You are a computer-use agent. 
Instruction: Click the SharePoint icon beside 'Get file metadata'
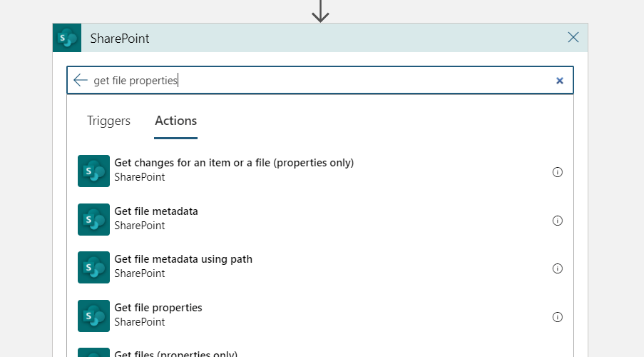[x=93, y=219]
